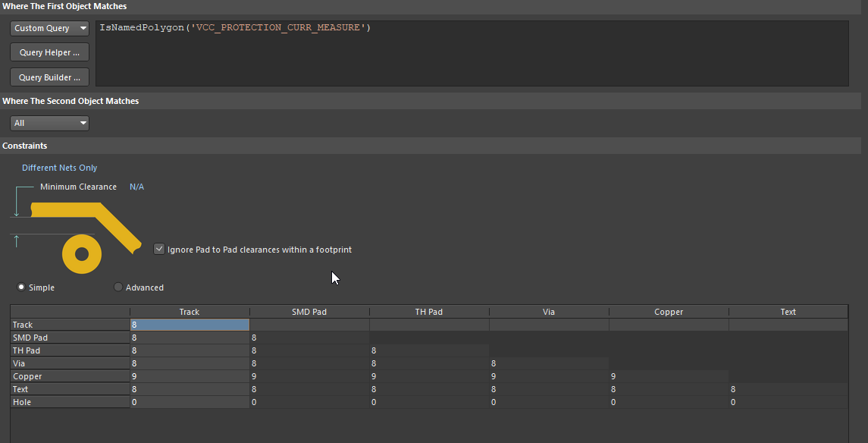
Task: Click the Via column header
Action: tap(549, 312)
